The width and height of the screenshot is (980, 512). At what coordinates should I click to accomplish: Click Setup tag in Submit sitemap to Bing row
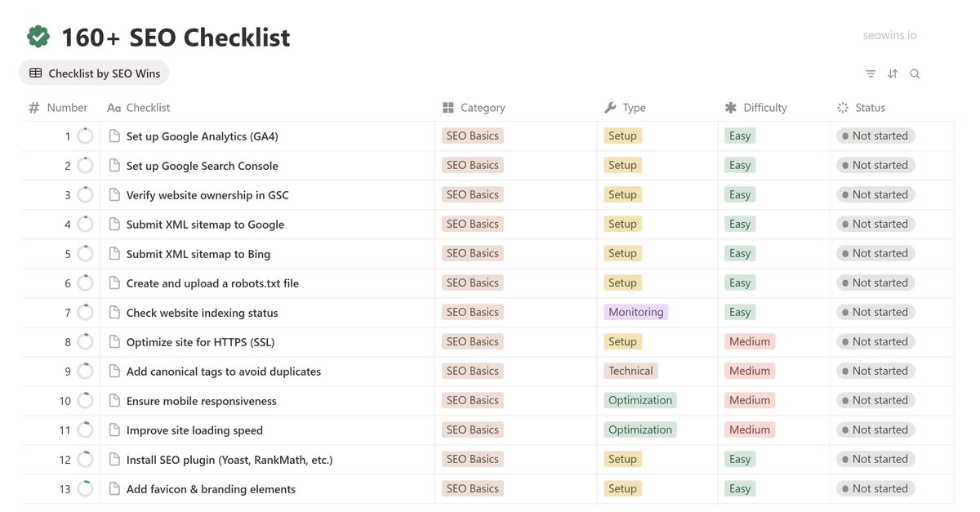pos(622,253)
